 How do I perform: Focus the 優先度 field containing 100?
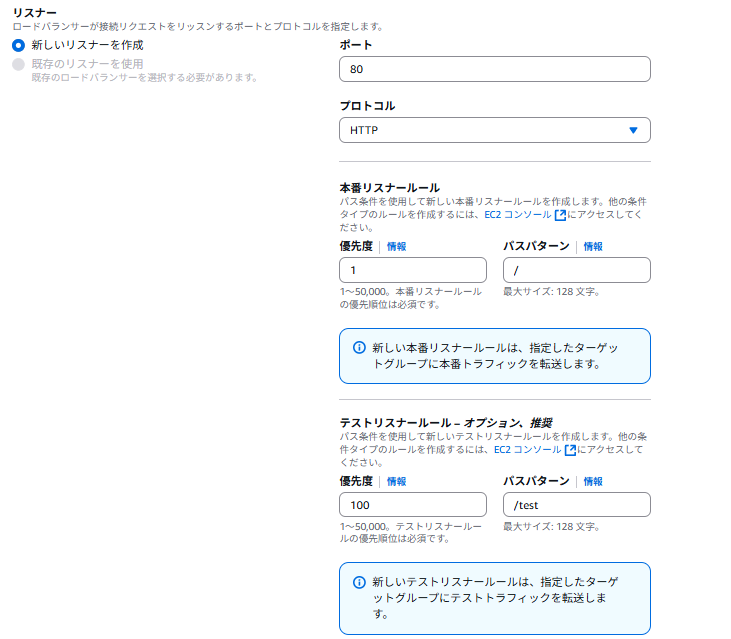click(x=413, y=505)
